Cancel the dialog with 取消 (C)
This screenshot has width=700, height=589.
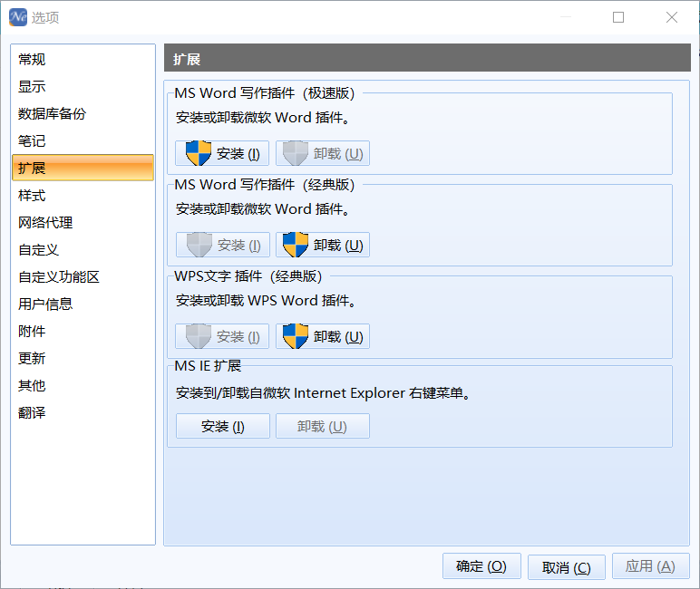pyautogui.click(x=567, y=567)
